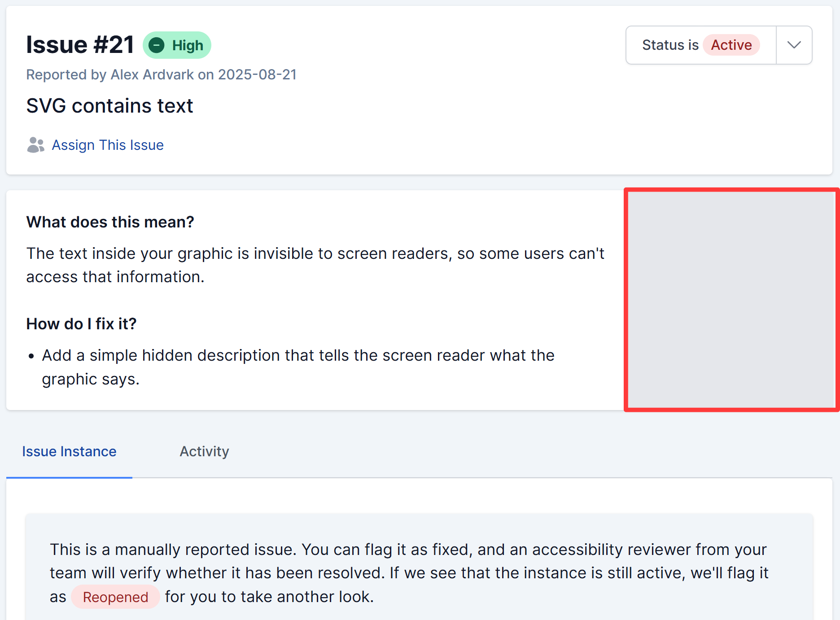Select the Active status pill
This screenshot has width=840, height=620.
click(731, 45)
